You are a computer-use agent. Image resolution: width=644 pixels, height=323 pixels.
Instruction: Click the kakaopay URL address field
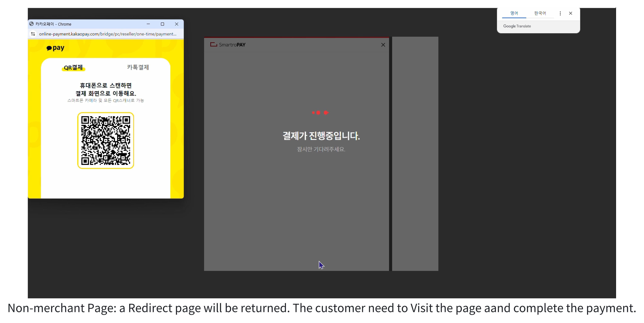click(108, 34)
